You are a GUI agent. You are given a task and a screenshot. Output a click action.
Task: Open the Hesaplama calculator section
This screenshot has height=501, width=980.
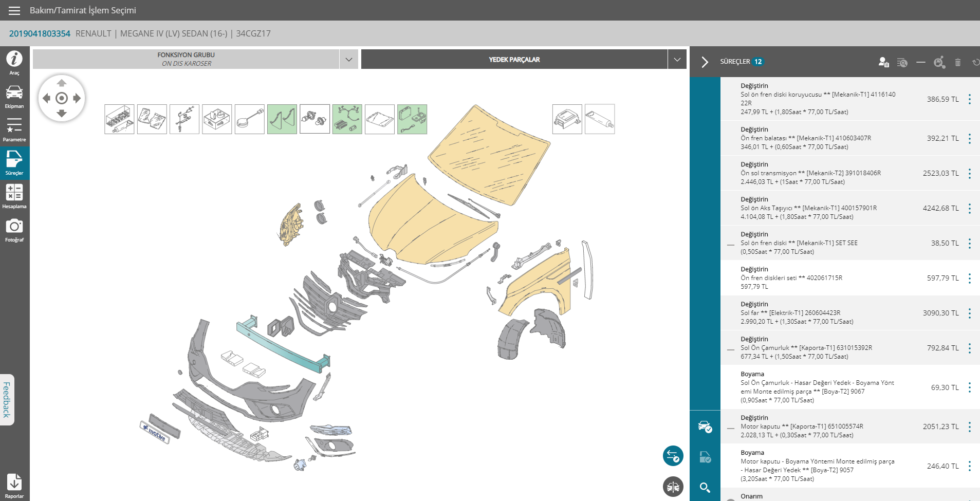[14, 196]
